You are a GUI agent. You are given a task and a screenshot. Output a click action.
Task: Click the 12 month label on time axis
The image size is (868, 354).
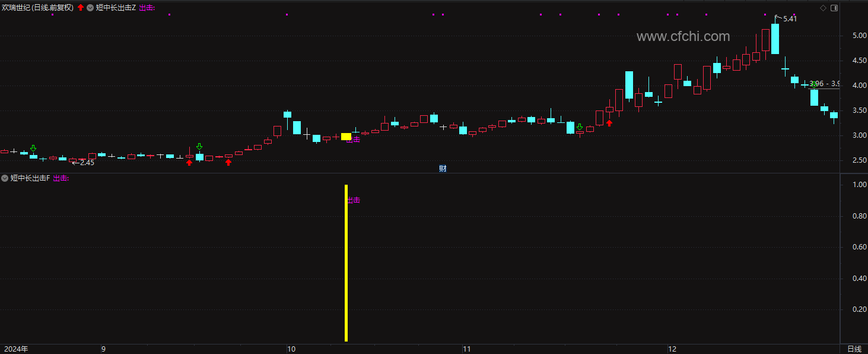point(672,349)
